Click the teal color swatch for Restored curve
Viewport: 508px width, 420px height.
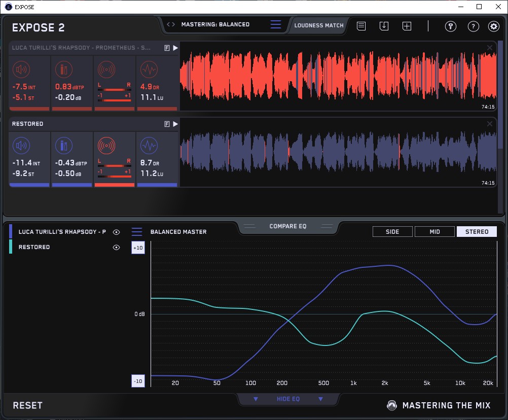point(11,247)
